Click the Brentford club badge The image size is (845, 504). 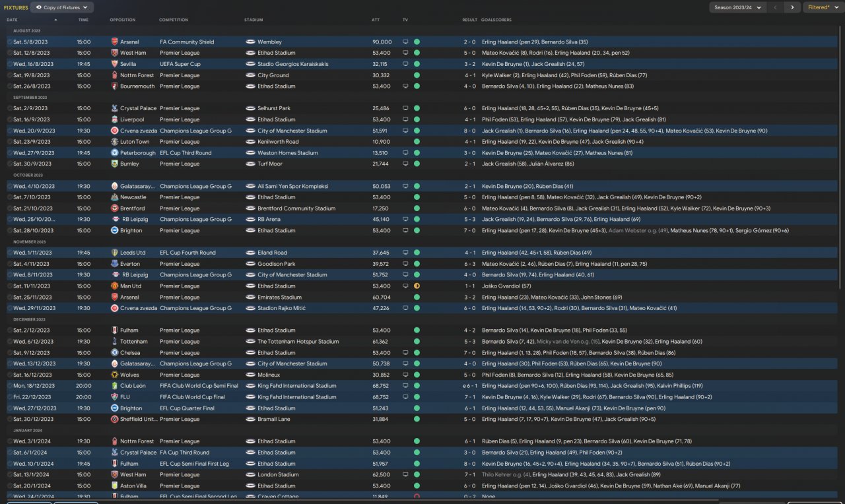pos(115,208)
